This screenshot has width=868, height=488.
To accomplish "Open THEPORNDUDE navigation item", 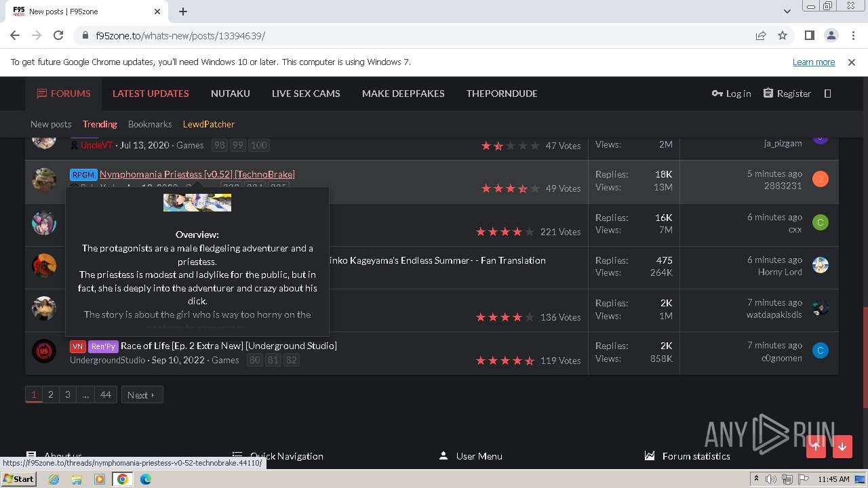I will (502, 94).
